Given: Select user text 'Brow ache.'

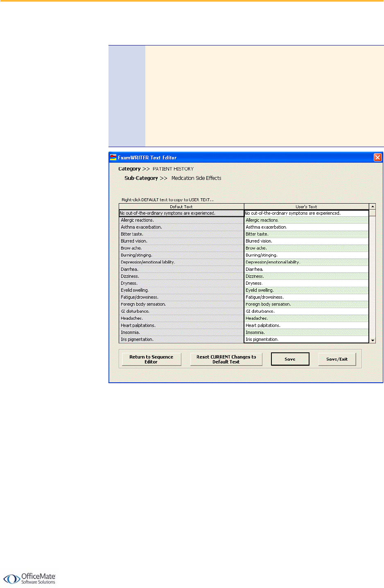Looking at the screenshot, I should click(306, 248).
